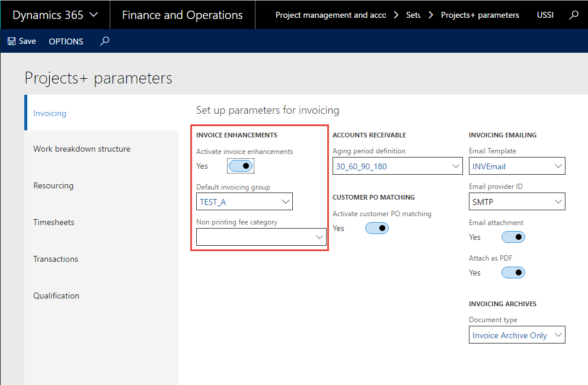
Task: Click the Save disk icon
Action: click(11, 41)
